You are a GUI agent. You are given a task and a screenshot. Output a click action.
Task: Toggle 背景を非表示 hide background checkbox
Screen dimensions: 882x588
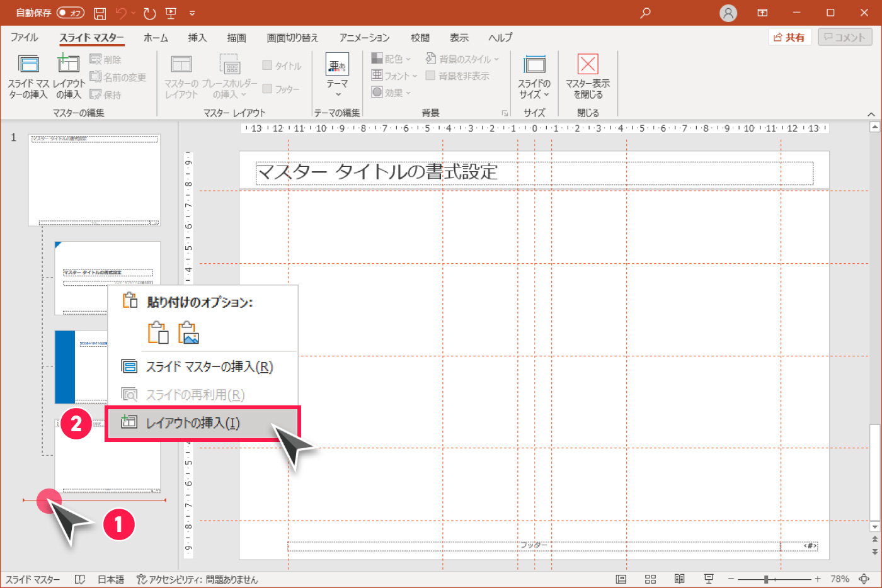coord(430,76)
